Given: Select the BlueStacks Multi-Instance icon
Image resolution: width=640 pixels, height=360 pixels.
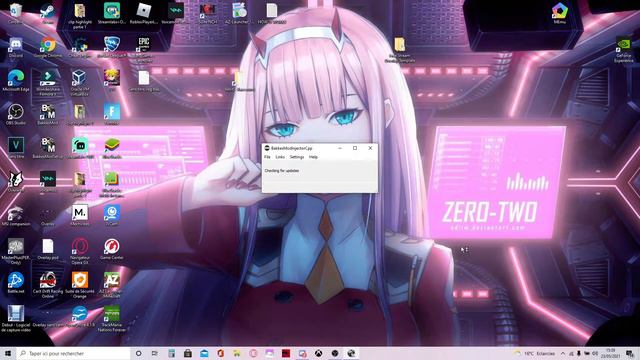Looking at the screenshot, I should (111, 184).
